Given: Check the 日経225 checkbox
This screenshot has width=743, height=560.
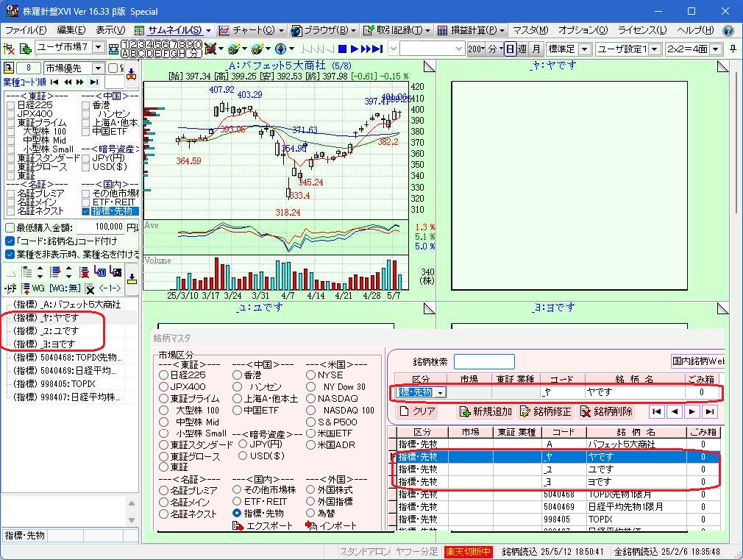Looking at the screenshot, I should pos(11,105).
